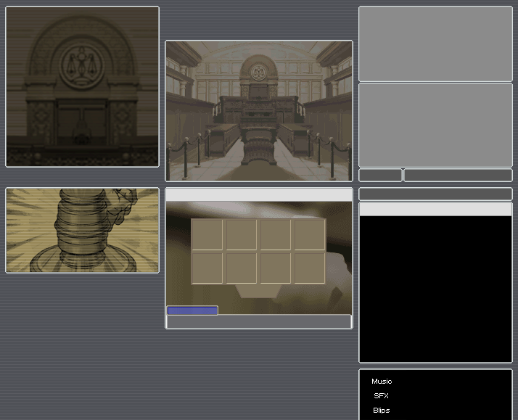Select the third emote slot in bottom row
Viewport: 518px width, 420px height.
click(x=276, y=267)
